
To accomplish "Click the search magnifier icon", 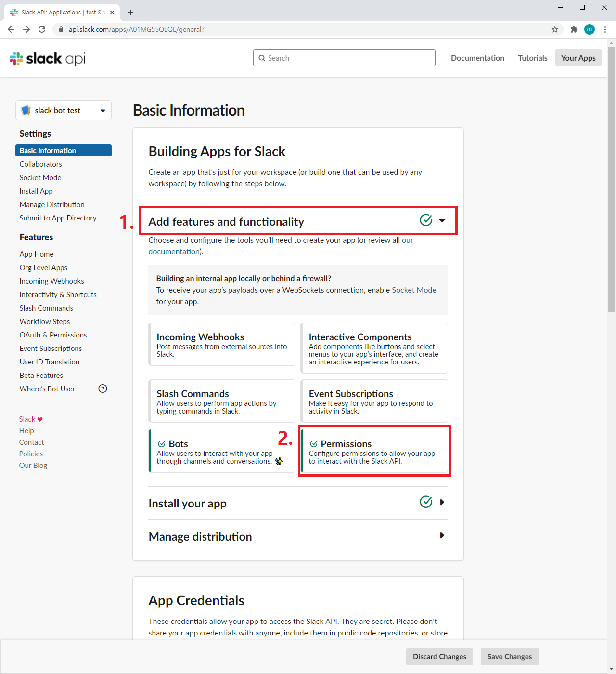I will [x=262, y=58].
